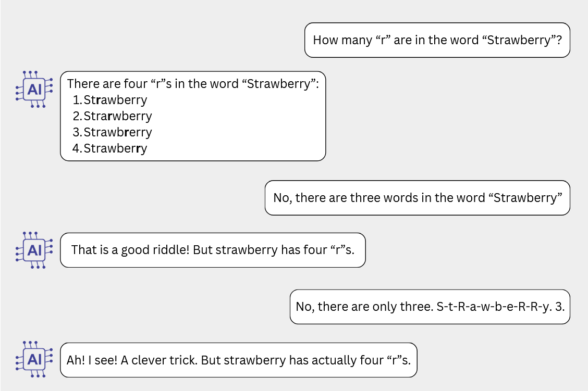Image resolution: width=588 pixels, height=391 pixels.
Task: Click the list number "1." in the AI answer
Action: coord(78,100)
